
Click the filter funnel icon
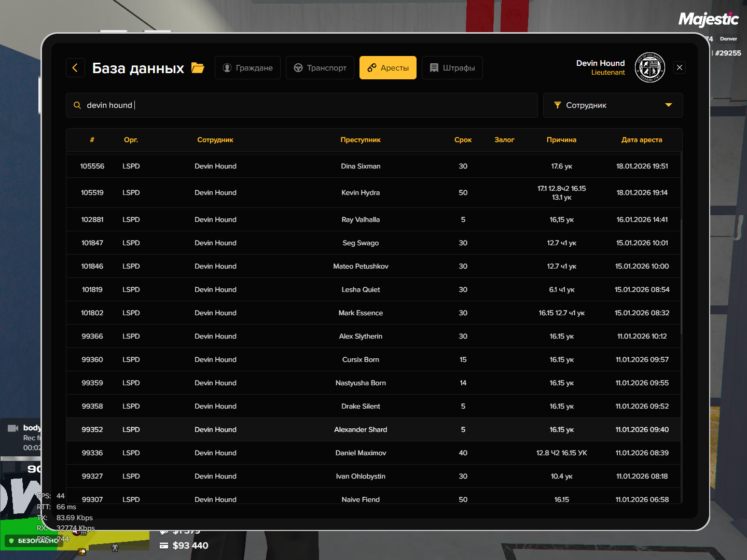[558, 105]
